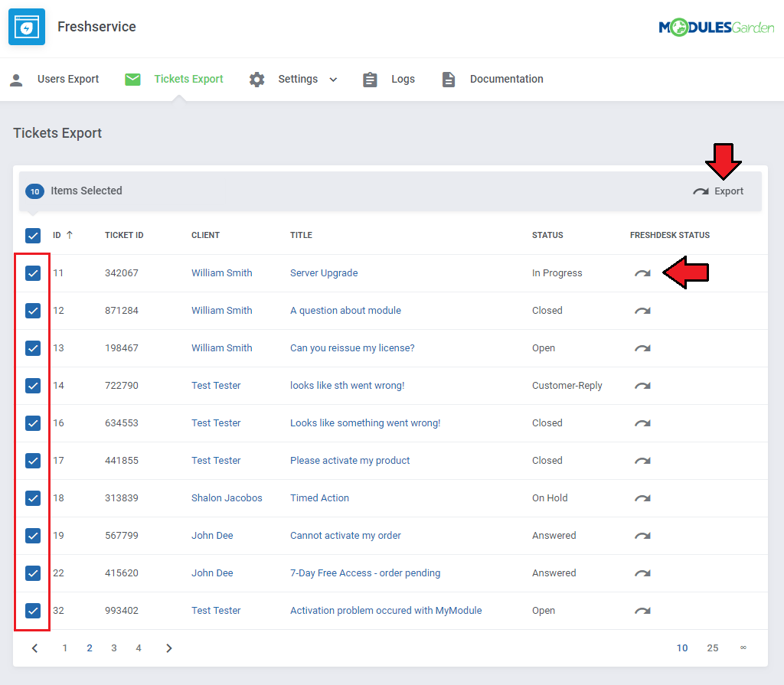Viewport: 784px width, 685px height.
Task: Open the Tickets Export tab
Action: click(x=174, y=79)
